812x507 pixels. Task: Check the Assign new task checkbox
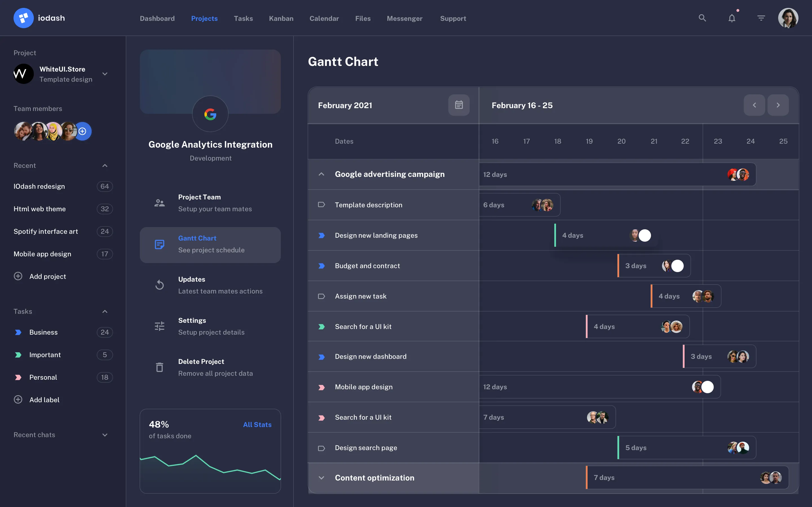321,296
